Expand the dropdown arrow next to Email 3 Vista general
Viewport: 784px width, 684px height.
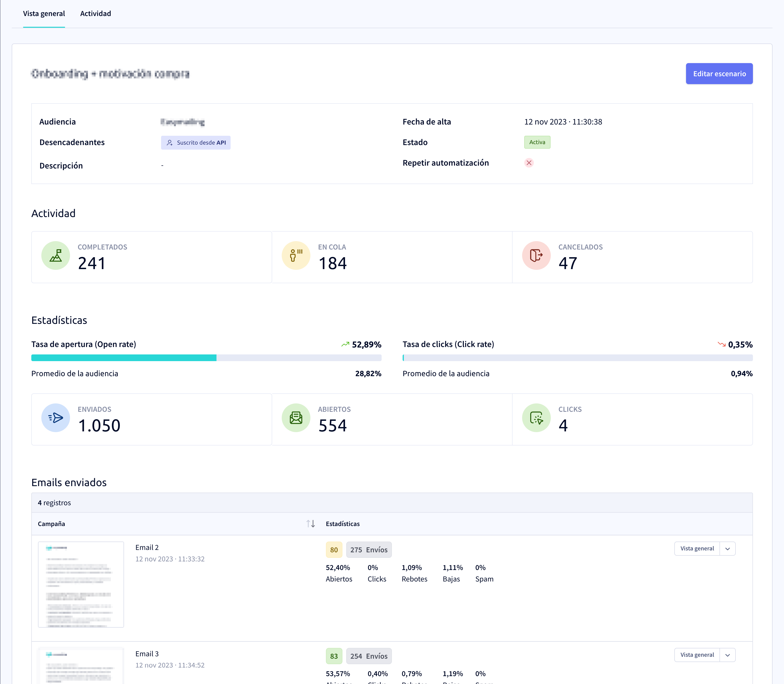click(x=728, y=655)
